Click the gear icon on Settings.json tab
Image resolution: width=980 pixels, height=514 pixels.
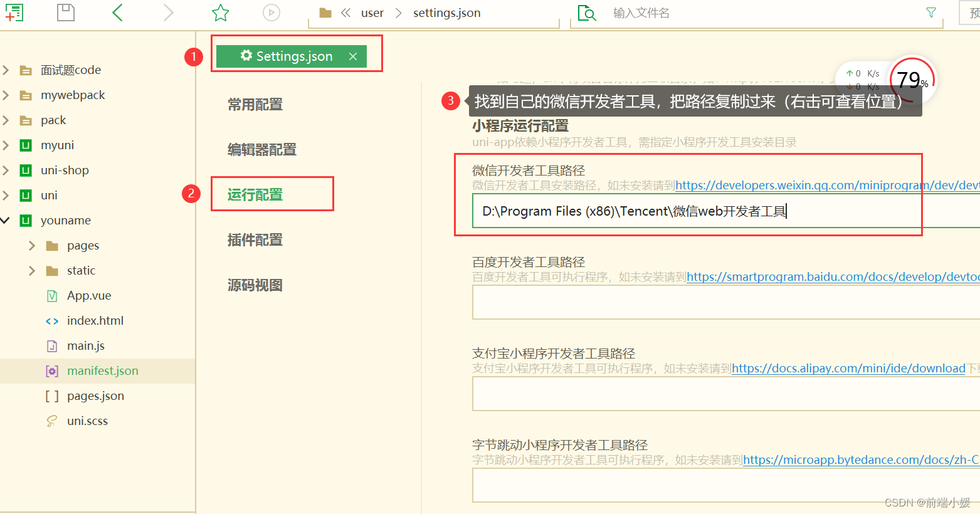tap(246, 56)
